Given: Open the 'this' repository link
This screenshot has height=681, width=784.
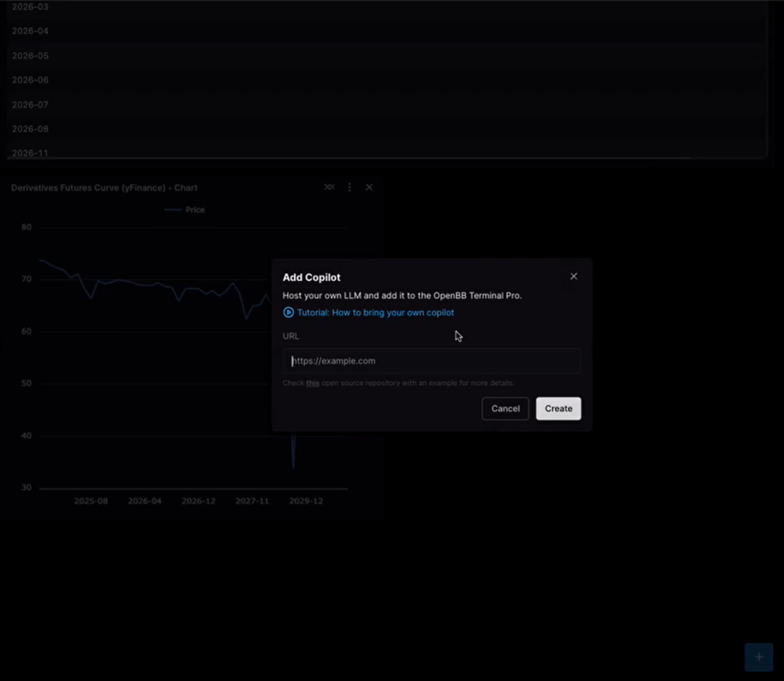Looking at the screenshot, I should (312, 383).
